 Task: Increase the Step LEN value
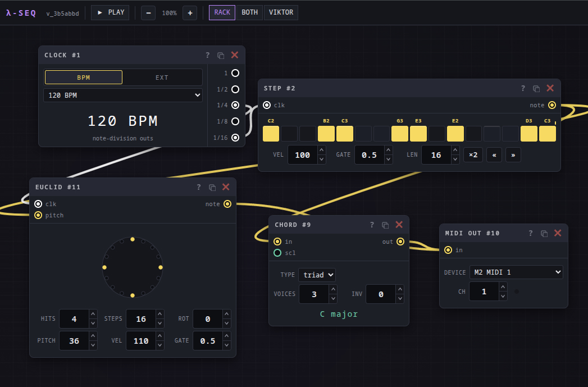click(x=455, y=150)
